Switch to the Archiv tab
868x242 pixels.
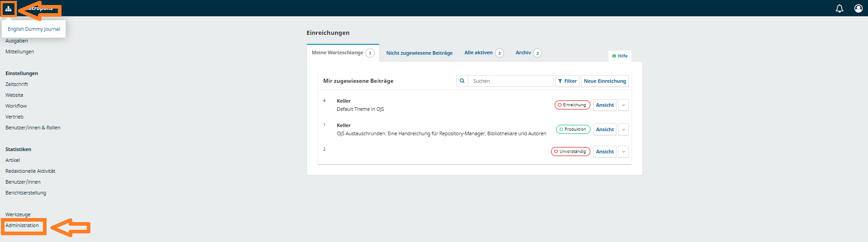pyautogui.click(x=524, y=53)
